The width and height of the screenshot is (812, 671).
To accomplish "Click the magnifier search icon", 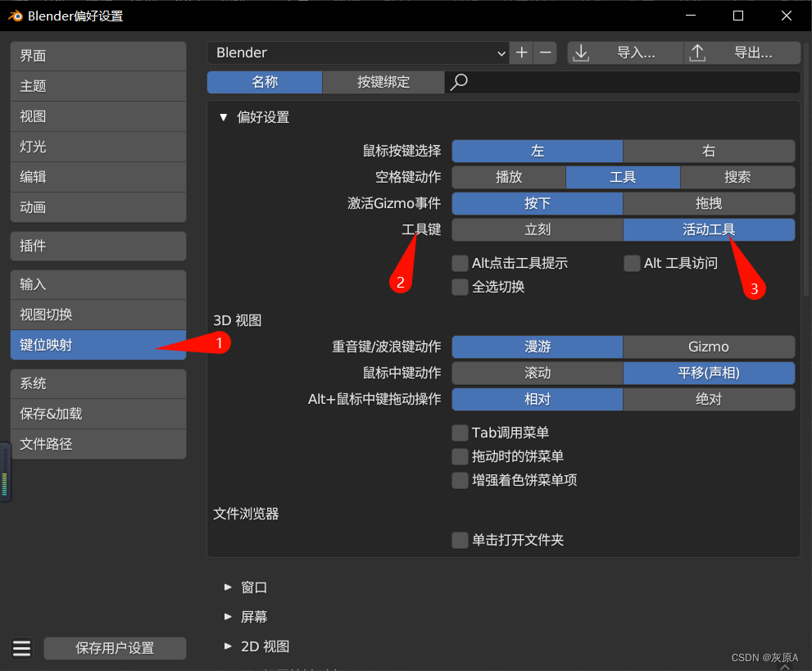I will [x=459, y=82].
